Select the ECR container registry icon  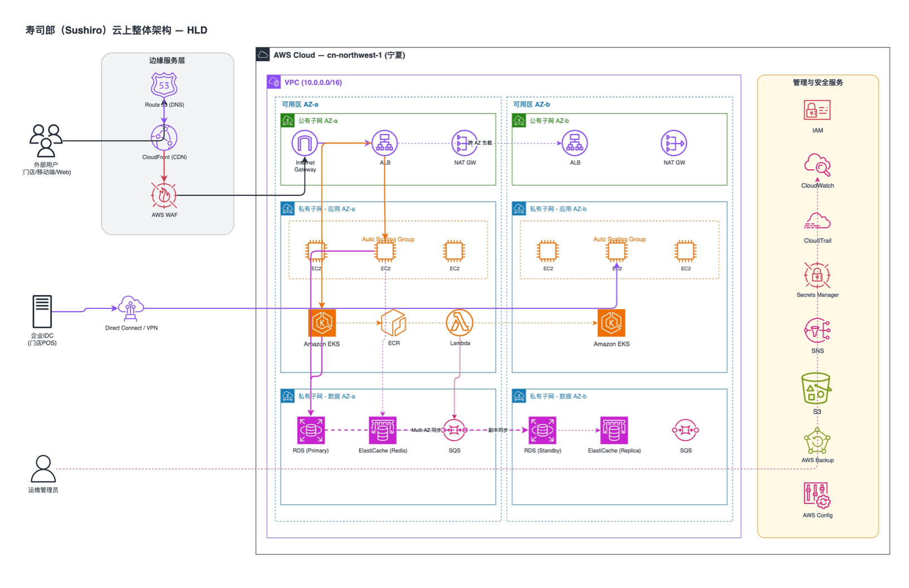393,323
